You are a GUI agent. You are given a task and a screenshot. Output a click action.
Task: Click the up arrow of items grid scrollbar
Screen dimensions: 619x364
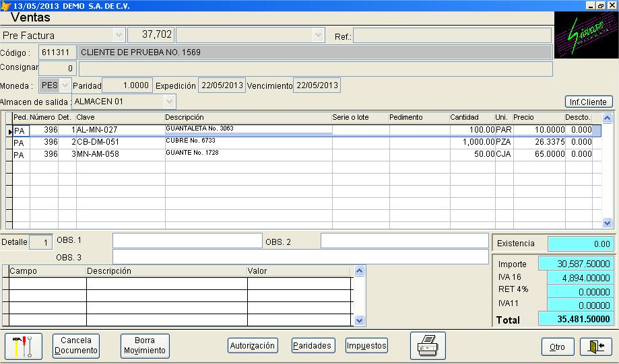(607, 118)
